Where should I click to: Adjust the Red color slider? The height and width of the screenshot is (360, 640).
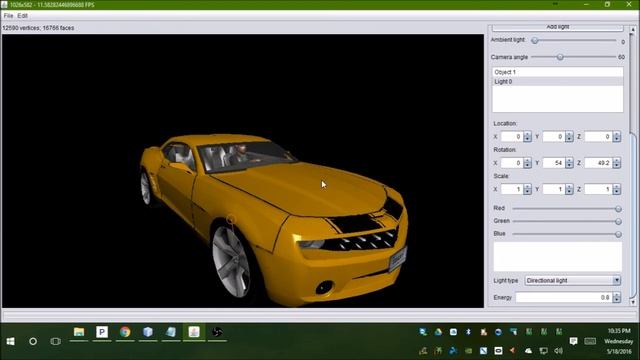point(567,209)
